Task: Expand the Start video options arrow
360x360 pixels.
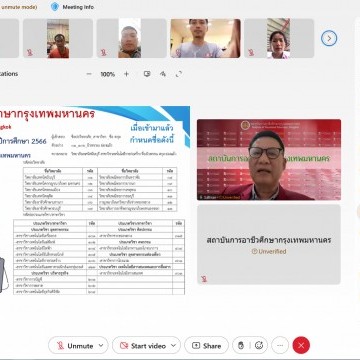Action: point(174,346)
